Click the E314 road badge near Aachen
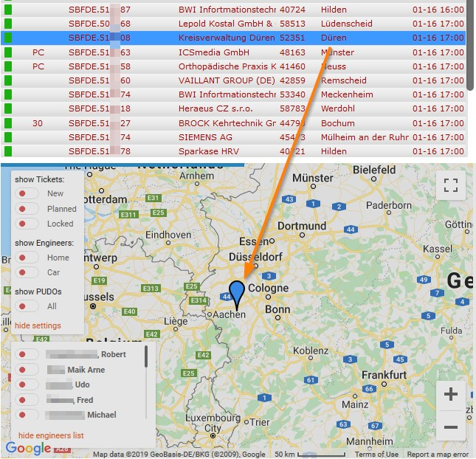This screenshot has height=459, width=476. [199, 300]
